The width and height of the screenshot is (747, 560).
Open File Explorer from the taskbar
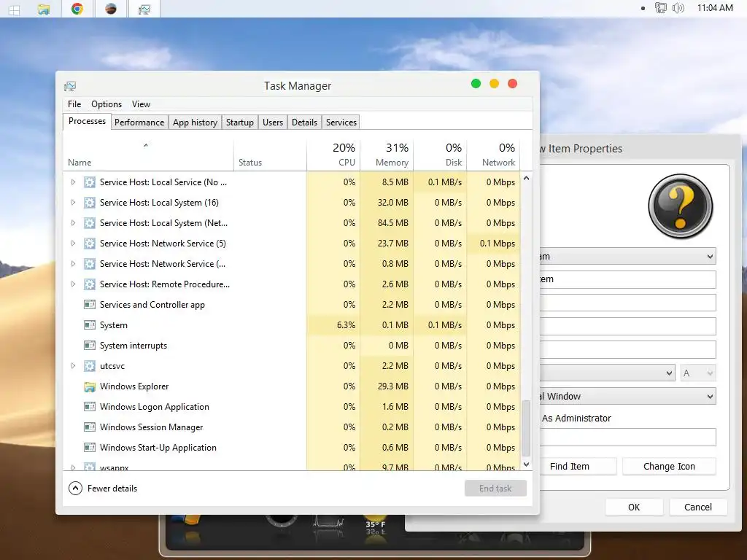coord(43,9)
